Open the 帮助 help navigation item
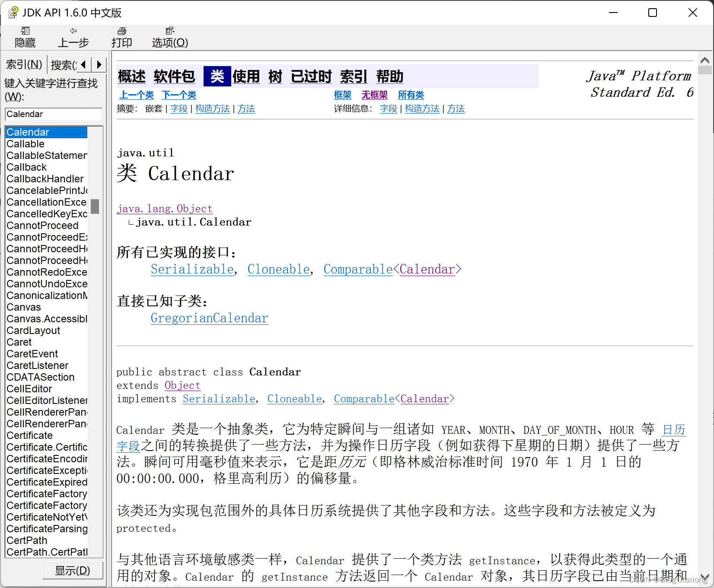 coord(389,76)
